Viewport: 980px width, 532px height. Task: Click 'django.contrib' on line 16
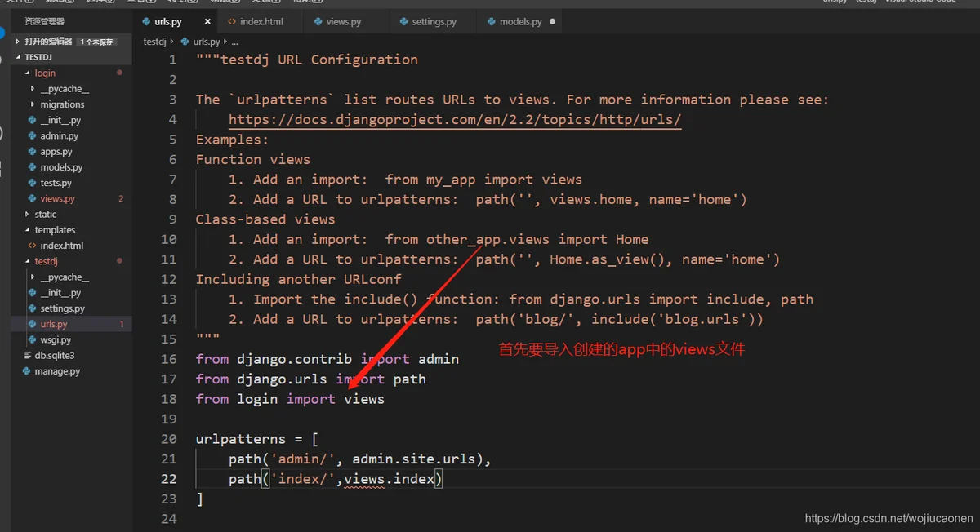point(295,359)
